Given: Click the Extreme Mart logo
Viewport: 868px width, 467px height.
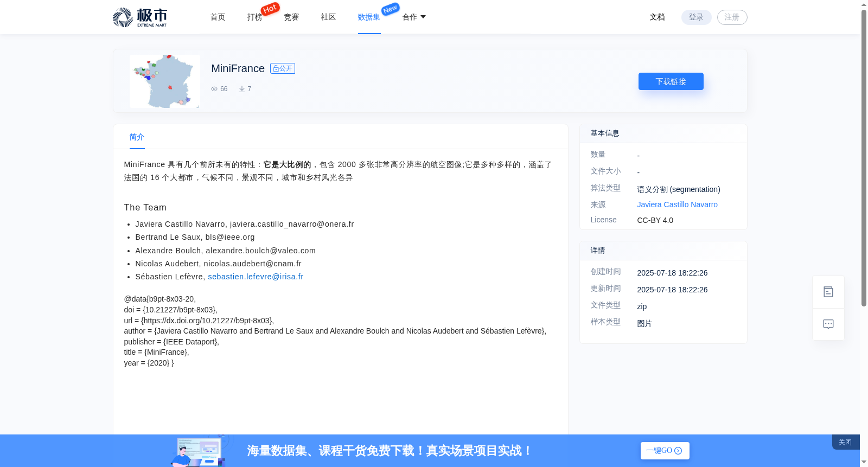Looking at the screenshot, I should [140, 17].
